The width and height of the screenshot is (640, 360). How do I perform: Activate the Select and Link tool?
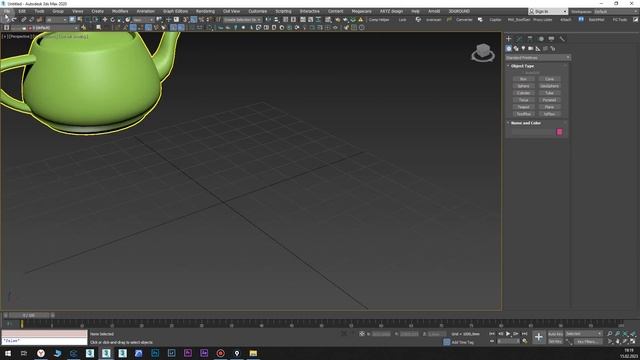click(x=24, y=20)
